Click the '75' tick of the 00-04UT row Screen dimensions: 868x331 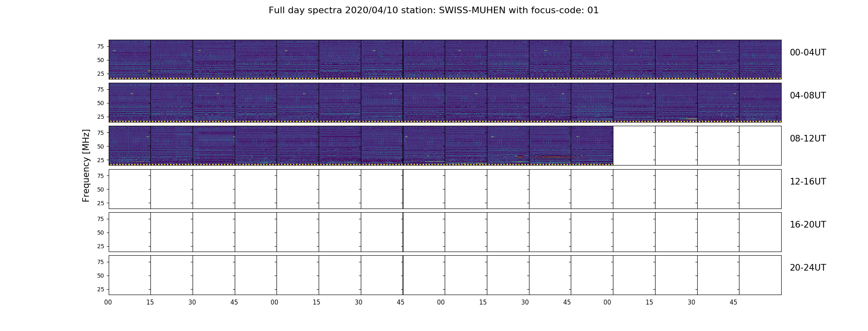coord(100,46)
